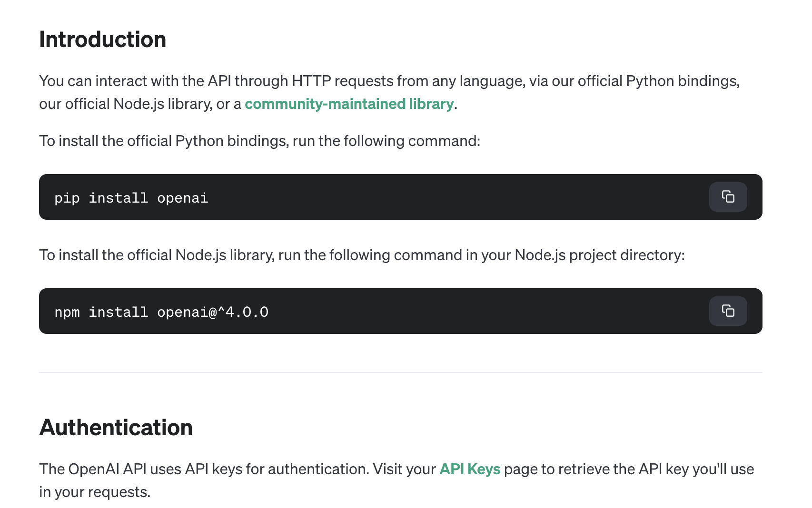Click "install" in the npm command
The height and width of the screenshot is (508, 812).
(118, 312)
